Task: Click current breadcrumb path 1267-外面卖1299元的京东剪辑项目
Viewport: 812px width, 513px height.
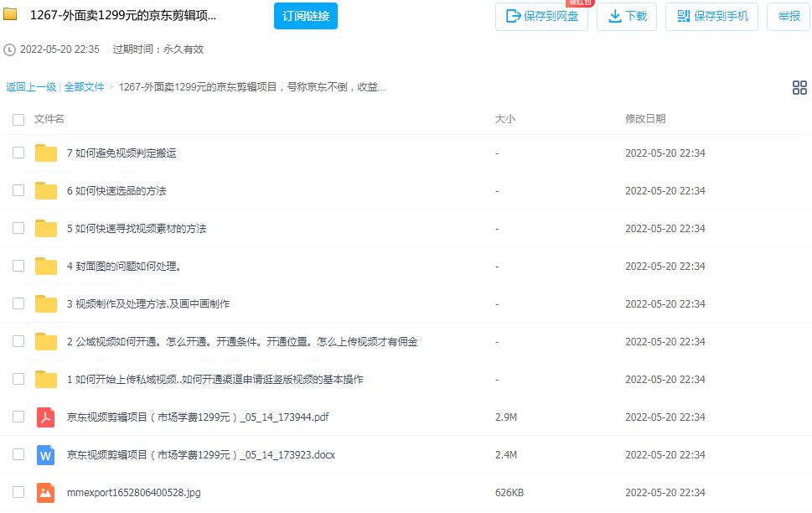Action: [x=252, y=87]
